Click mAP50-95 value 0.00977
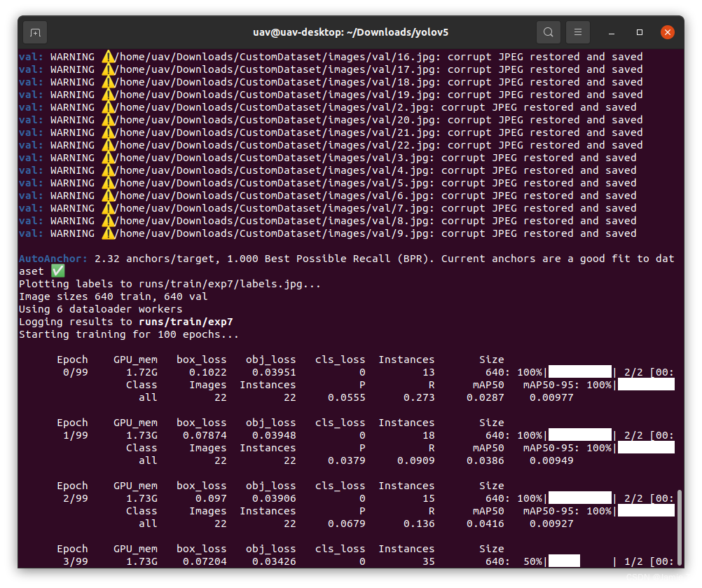 (x=551, y=397)
